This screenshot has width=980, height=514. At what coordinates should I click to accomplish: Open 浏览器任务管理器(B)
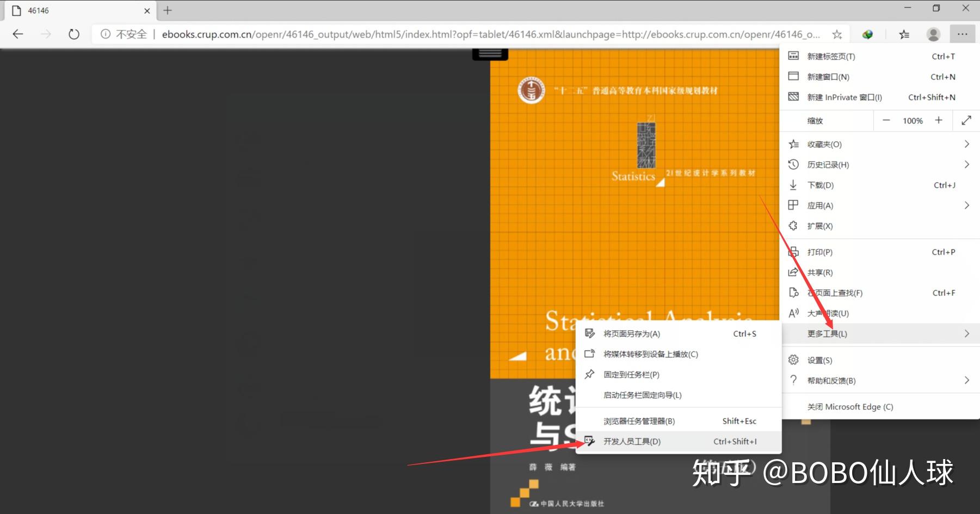point(679,421)
